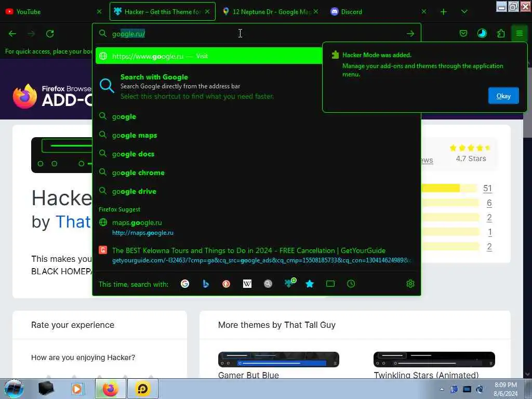The width and height of the screenshot is (532, 399).
Task: Close the 12 Neptune Dr Google Maps tab
Action: pos(316,11)
